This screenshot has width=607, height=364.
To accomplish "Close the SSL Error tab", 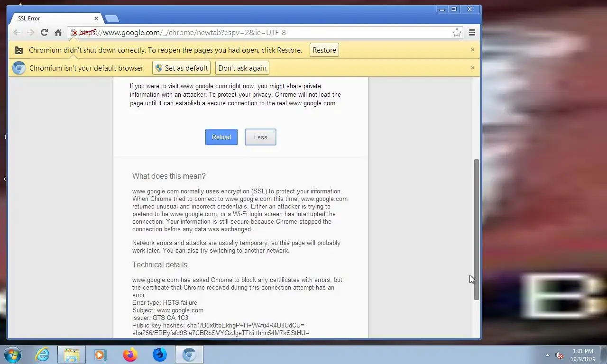I will pos(96,18).
